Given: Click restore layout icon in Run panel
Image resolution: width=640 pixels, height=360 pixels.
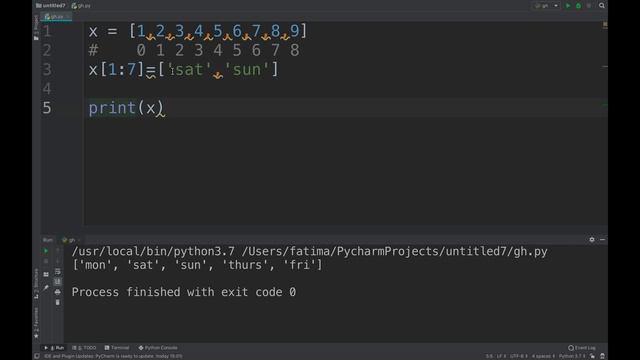Looking at the screenshot, I should click(46, 274).
